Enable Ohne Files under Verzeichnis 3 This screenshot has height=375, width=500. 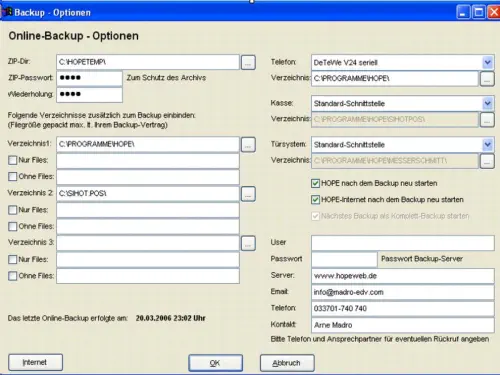pos(13,276)
